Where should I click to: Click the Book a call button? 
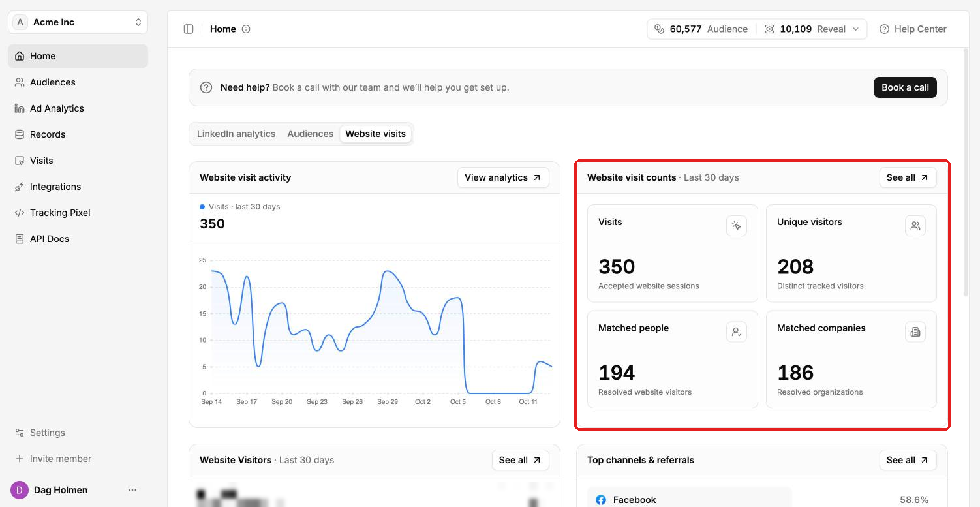click(x=905, y=87)
